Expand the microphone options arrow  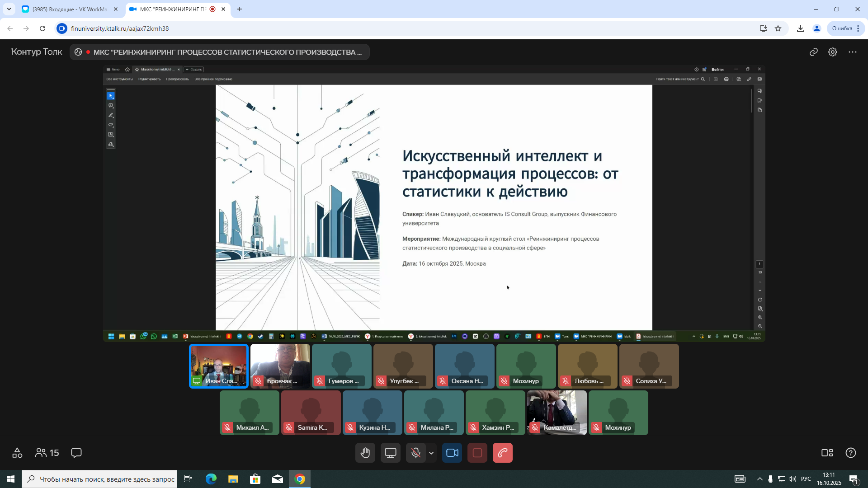(x=431, y=453)
